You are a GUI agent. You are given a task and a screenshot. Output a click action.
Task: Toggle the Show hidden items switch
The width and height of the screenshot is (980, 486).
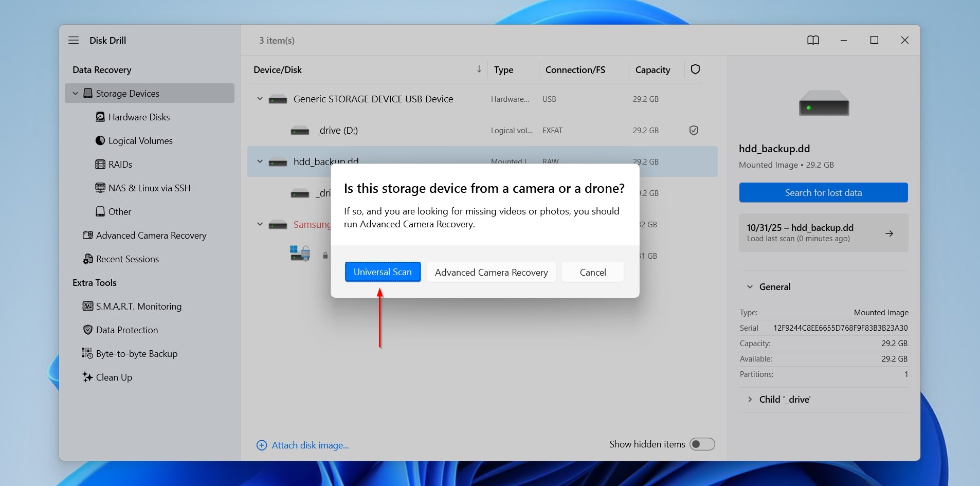[x=702, y=444]
